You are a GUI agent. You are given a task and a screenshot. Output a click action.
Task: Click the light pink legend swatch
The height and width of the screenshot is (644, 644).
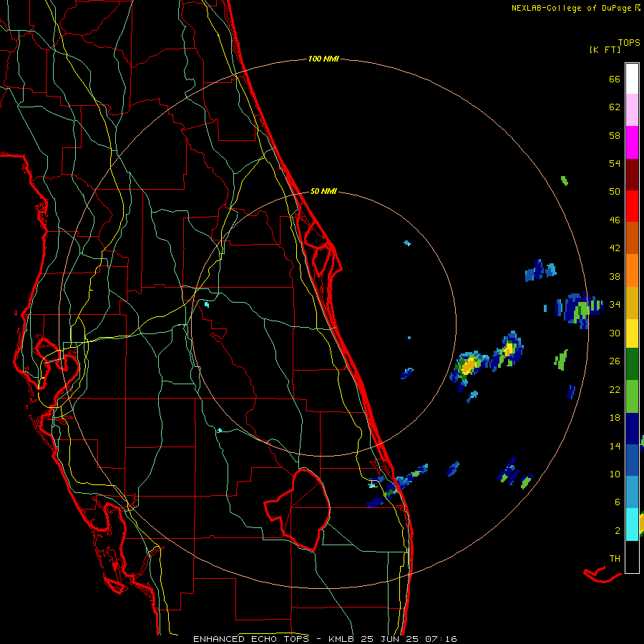point(632,110)
